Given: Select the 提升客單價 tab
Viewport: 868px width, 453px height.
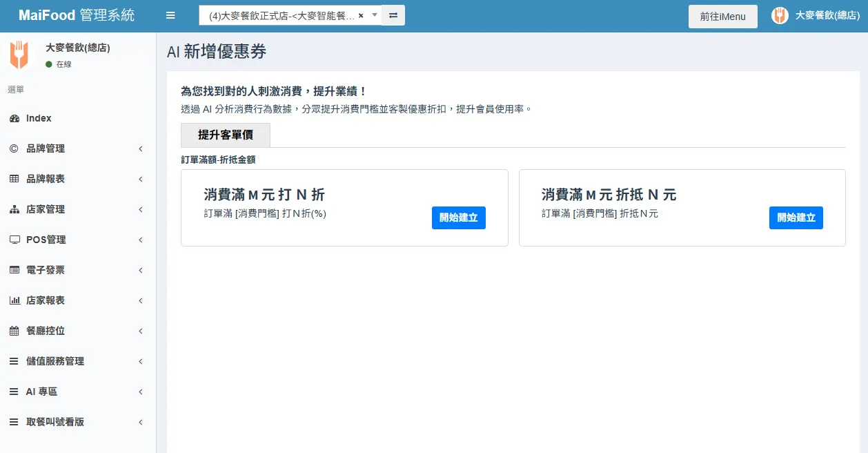Looking at the screenshot, I should 226,135.
